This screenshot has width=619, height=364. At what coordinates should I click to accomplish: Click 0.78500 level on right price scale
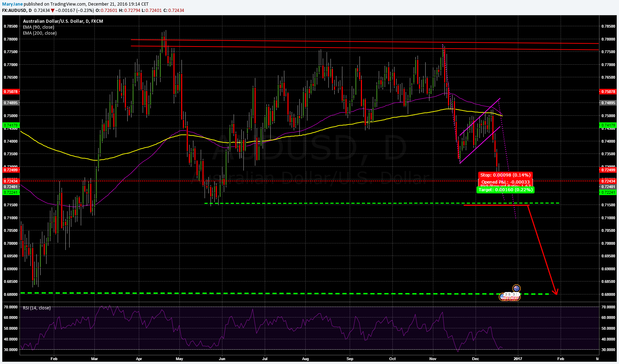(608, 26)
